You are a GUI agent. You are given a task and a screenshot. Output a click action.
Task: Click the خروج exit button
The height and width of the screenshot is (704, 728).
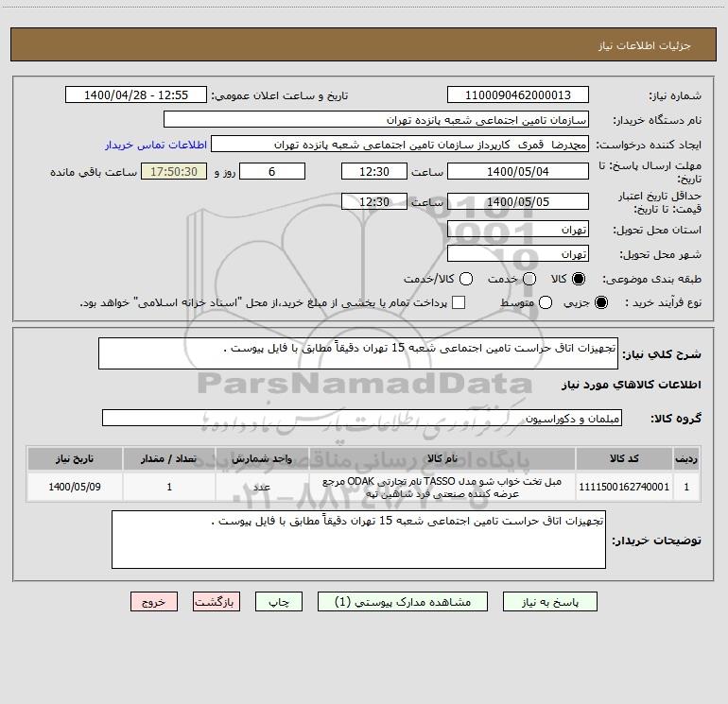154,602
